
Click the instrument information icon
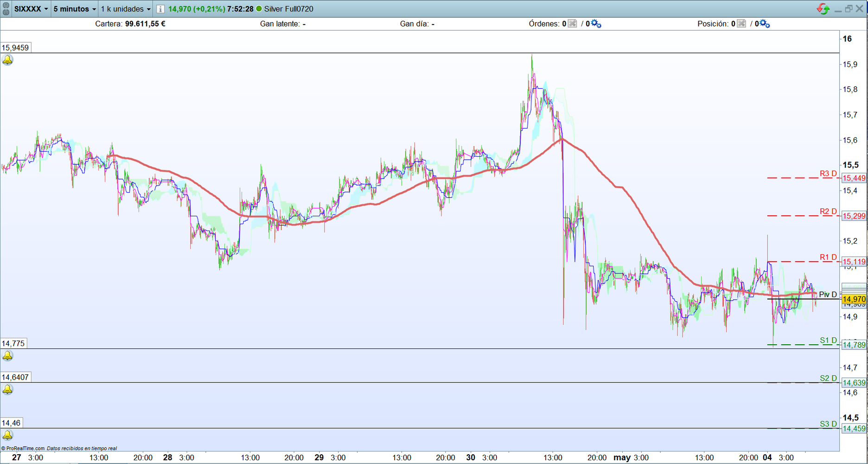160,9
